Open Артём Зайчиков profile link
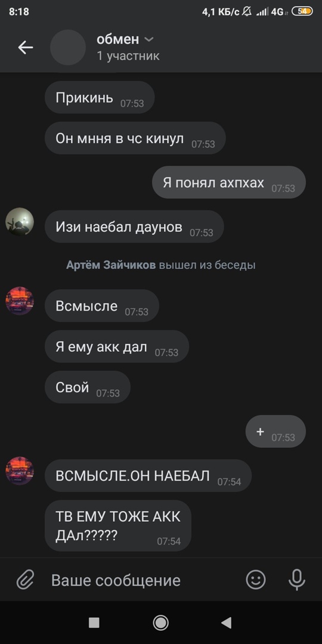This screenshot has width=322, height=644. coord(111,265)
